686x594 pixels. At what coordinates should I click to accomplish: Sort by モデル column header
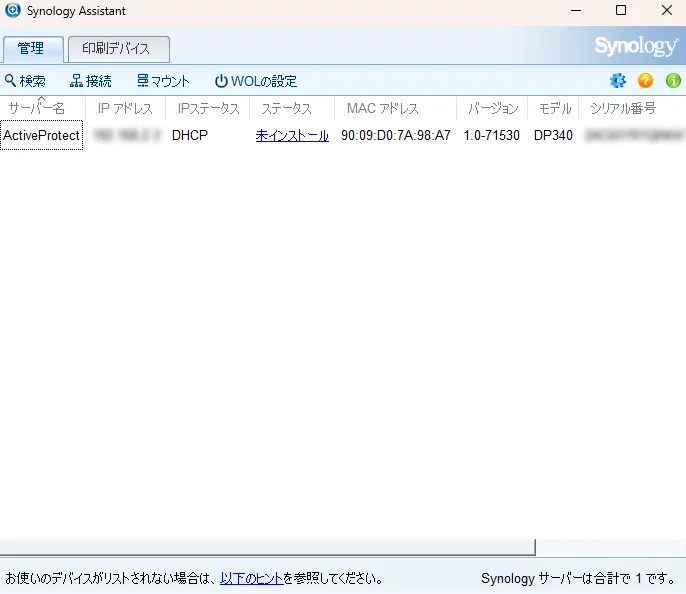[553, 108]
